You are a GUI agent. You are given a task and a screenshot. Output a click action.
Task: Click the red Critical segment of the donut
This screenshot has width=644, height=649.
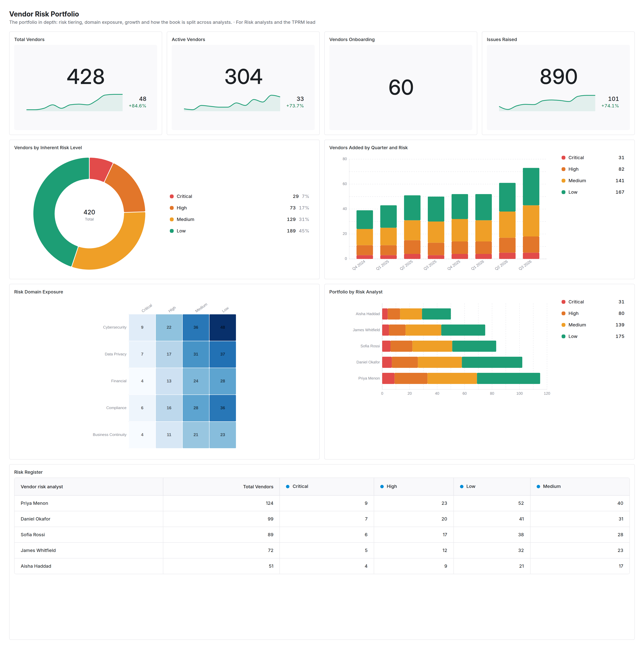click(100, 169)
